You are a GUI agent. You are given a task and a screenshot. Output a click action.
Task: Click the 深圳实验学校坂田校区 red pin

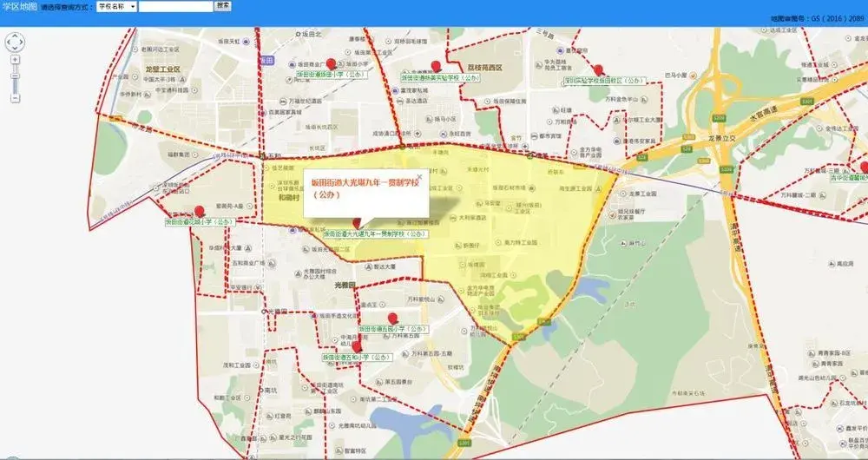[598, 70]
